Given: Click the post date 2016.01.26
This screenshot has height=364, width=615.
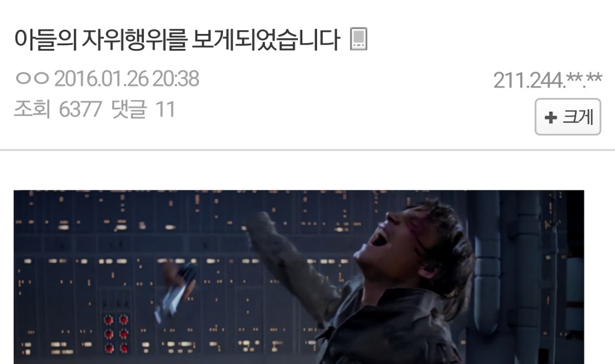Looking at the screenshot, I should 101,79.
